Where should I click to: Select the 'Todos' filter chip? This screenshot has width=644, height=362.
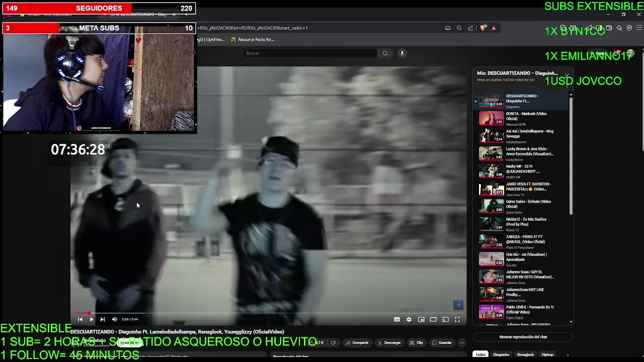(481, 354)
